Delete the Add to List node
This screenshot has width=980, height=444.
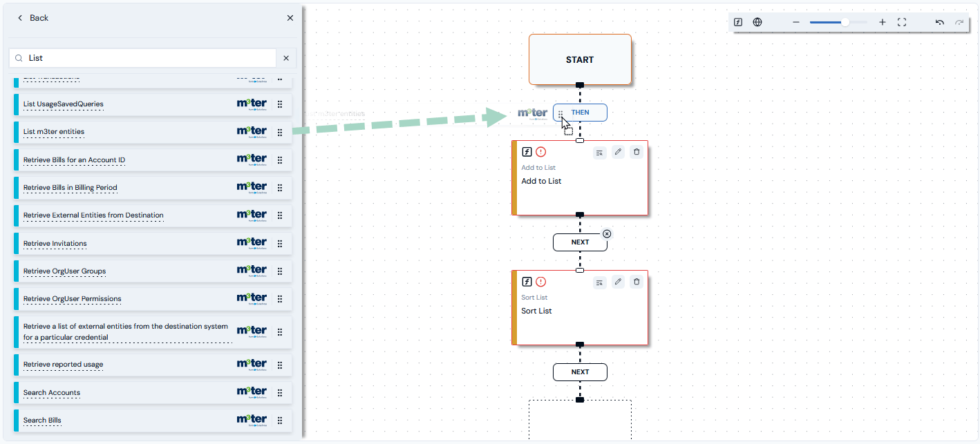point(637,152)
